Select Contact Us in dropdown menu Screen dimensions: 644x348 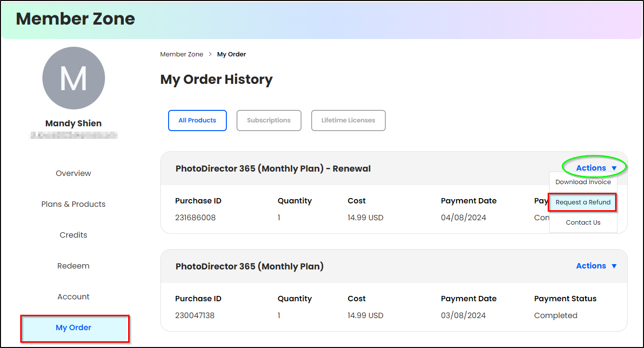point(583,223)
